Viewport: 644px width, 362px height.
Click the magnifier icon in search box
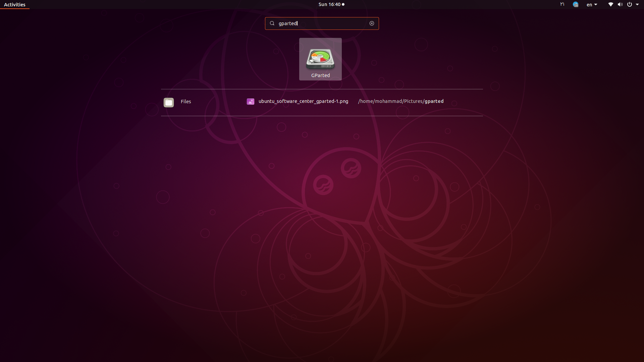tap(272, 23)
